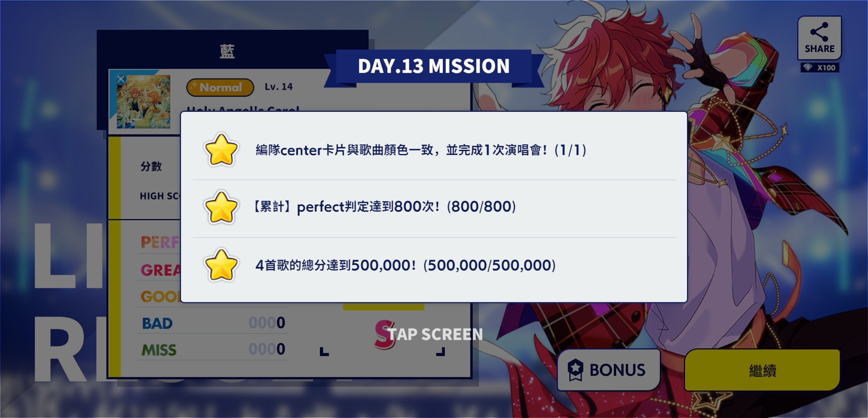
Task: Click the TAP SCREEN prompt
Action: tap(435, 334)
